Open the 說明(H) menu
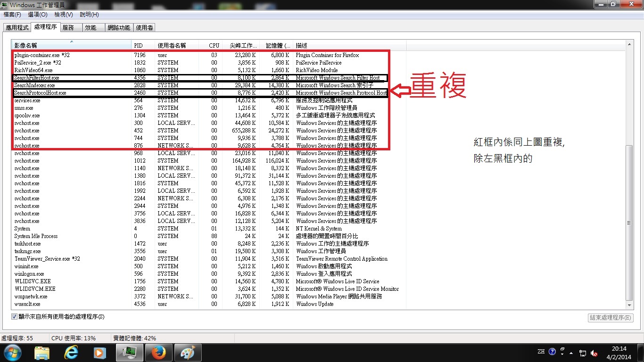This screenshot has width=644, height=362. click(x=89, y=15)
